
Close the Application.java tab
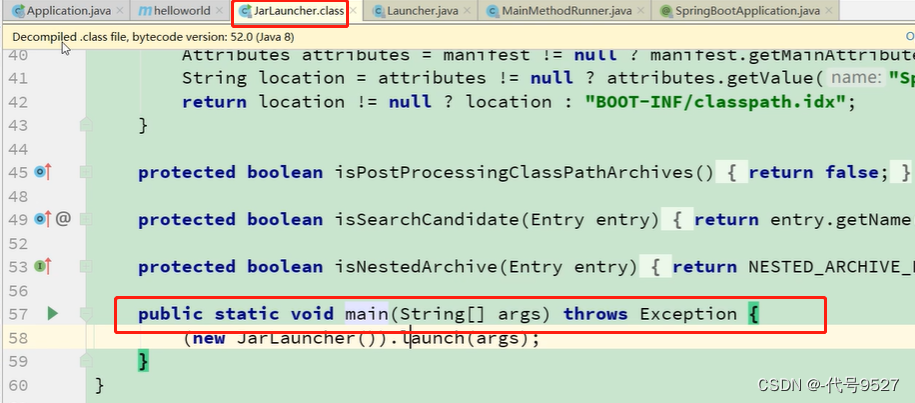120,10
